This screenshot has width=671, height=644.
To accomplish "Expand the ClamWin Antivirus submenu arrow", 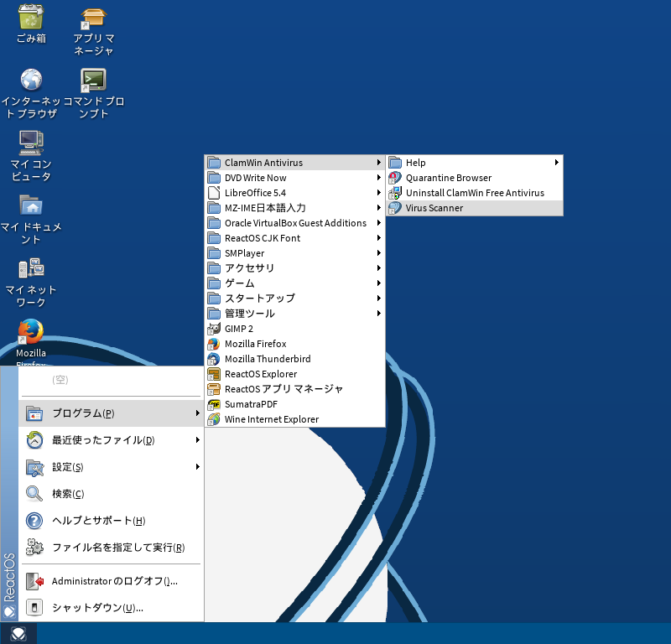I will click(379, 162).
